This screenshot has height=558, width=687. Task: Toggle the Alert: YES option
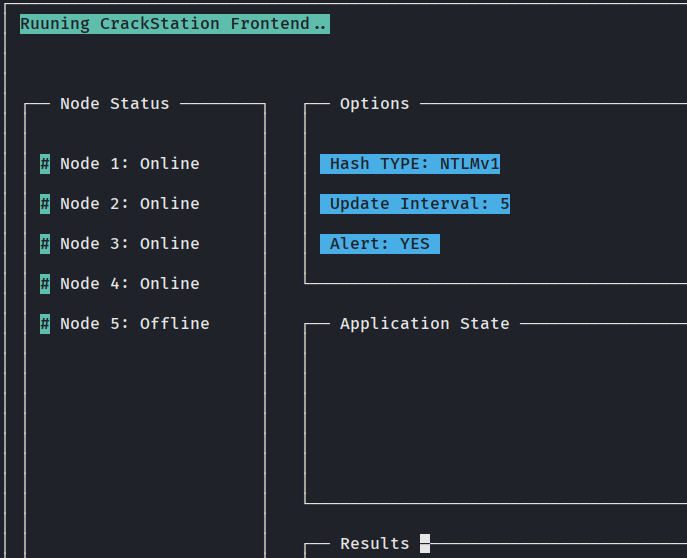click(380, 244)
